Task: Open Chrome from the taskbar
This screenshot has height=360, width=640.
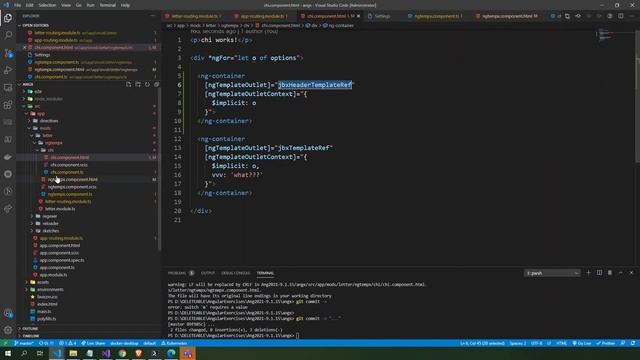Action: pyautogui.click(x=122, y=353)
